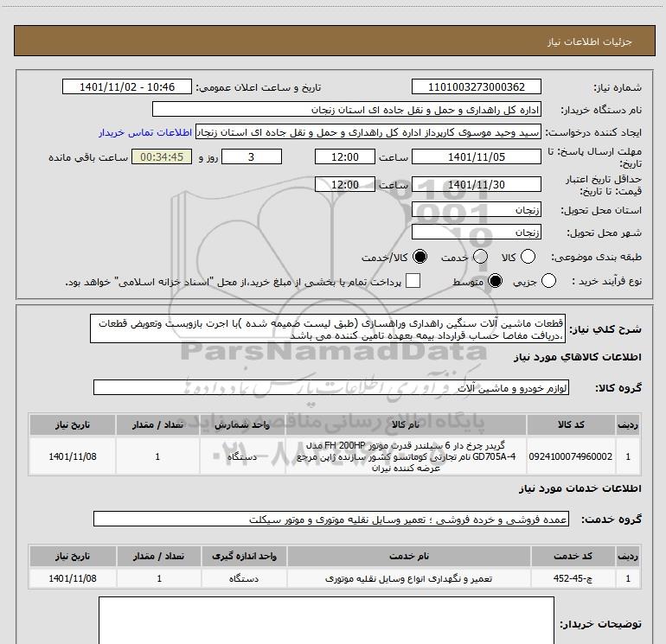Image resolution: width=666 pixels, height=644 pixels.
Task: Click service code چ-45-452 cell
Action: point(573,578)
